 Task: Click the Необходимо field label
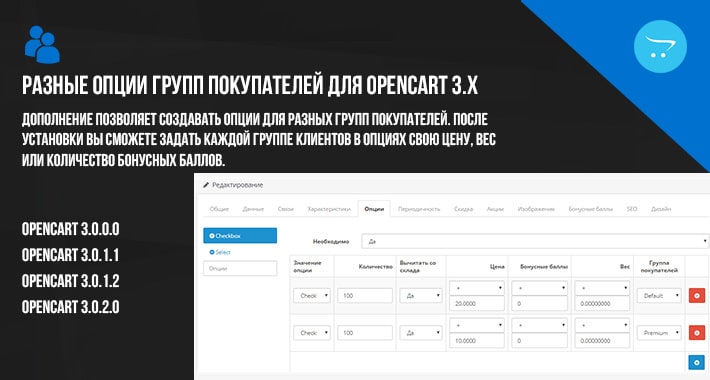pyautogui.click(x=331, y=241)
